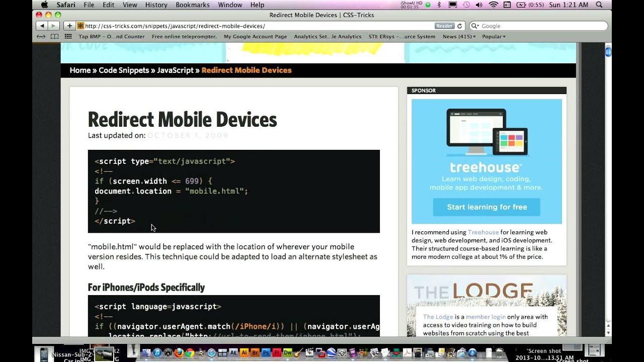Screen dimensions: 644x362
Task: Click The Lodge banner image
Action: tap(487, 292)
